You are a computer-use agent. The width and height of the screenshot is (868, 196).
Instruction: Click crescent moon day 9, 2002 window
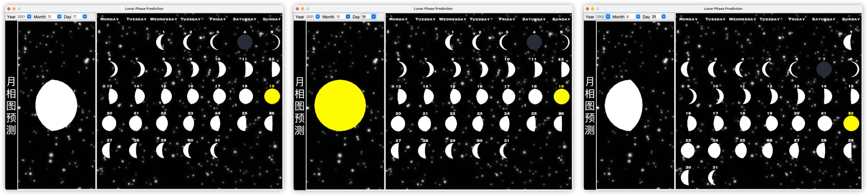[x=692, y=96]
